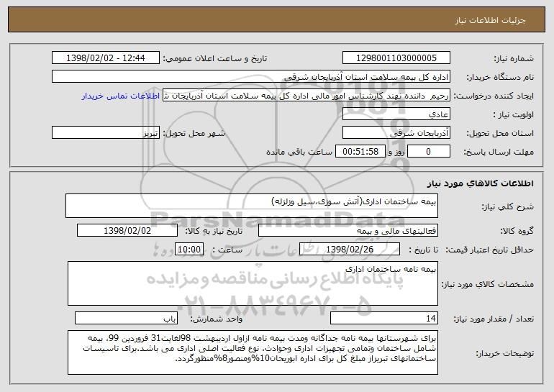Click the تعداد / مقدار مورد نیاز label
Screen dimensions: 554x392
coord(494,319)
